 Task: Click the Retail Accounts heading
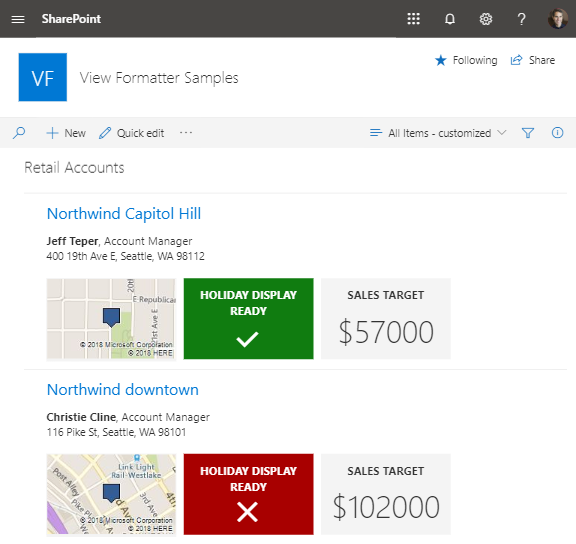click(x=74, y=167)
